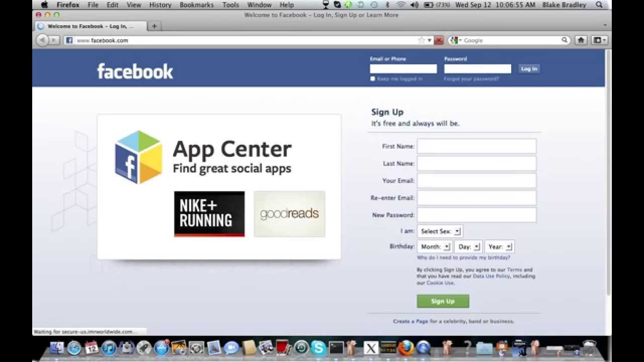
Task: Open the birthday Day dropdown
Action: point(468,246)
